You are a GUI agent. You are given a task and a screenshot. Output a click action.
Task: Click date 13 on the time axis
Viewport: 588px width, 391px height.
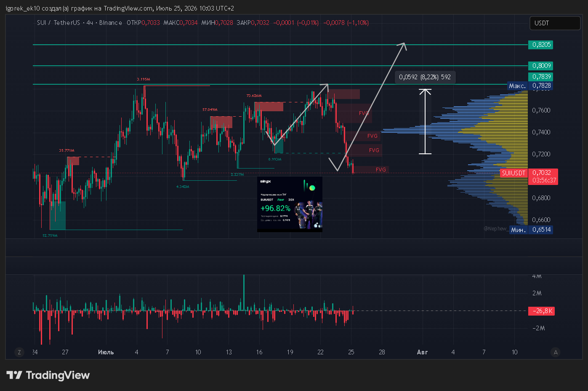point(229,352)
